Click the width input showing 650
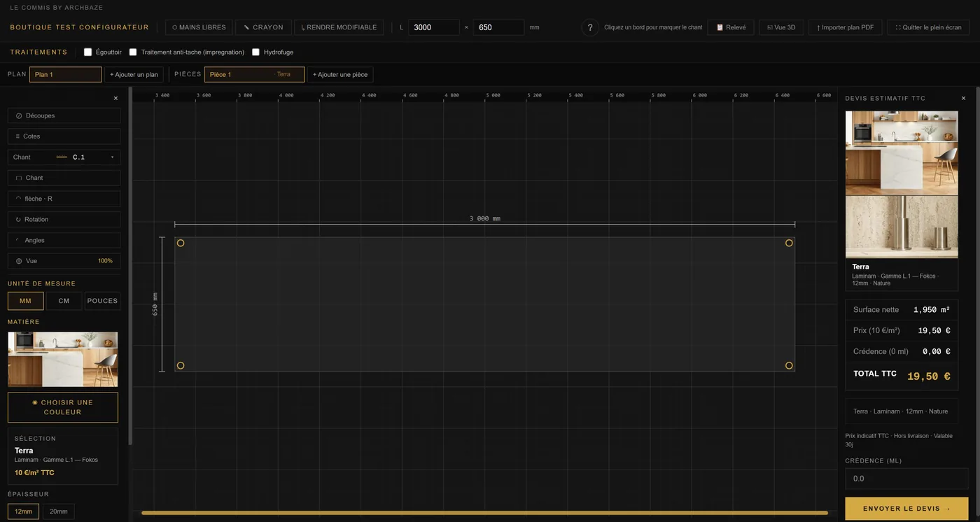Screen dimensions: 980x522 [498, 27]
